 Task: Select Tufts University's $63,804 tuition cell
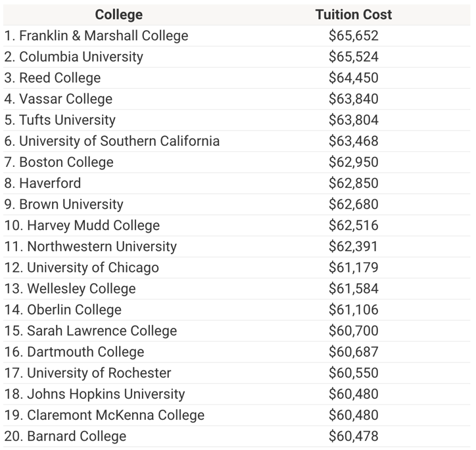[x=353, y=120]
